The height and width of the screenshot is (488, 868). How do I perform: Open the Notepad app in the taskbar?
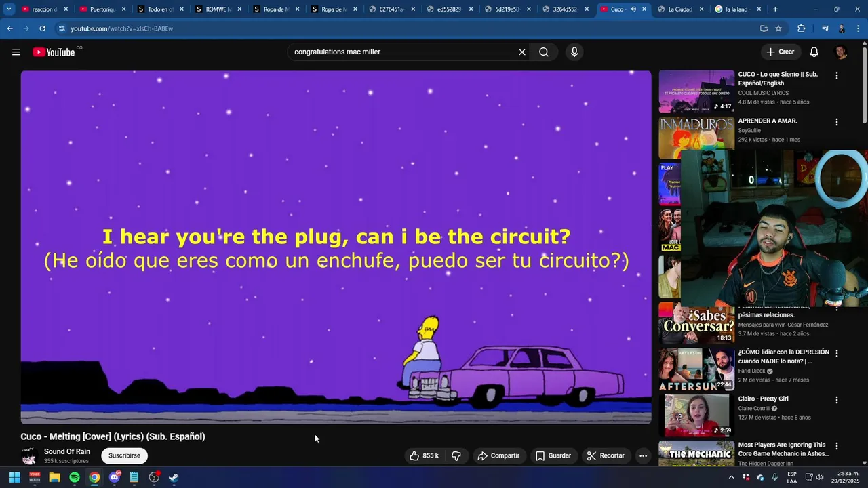coord(134,477)
